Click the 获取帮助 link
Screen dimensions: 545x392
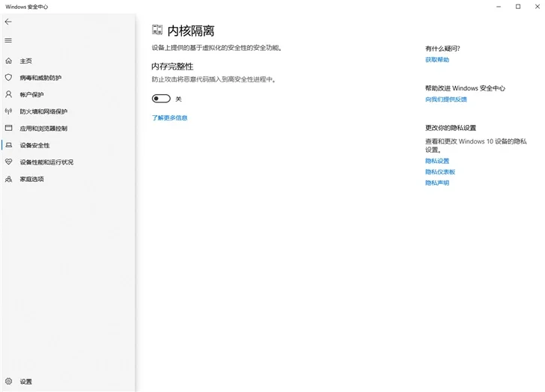pos(437,60)
